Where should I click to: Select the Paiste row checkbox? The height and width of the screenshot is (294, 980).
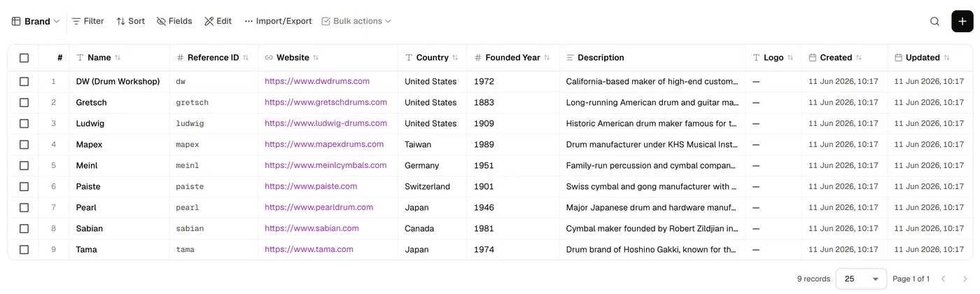(x=24, y=186)
